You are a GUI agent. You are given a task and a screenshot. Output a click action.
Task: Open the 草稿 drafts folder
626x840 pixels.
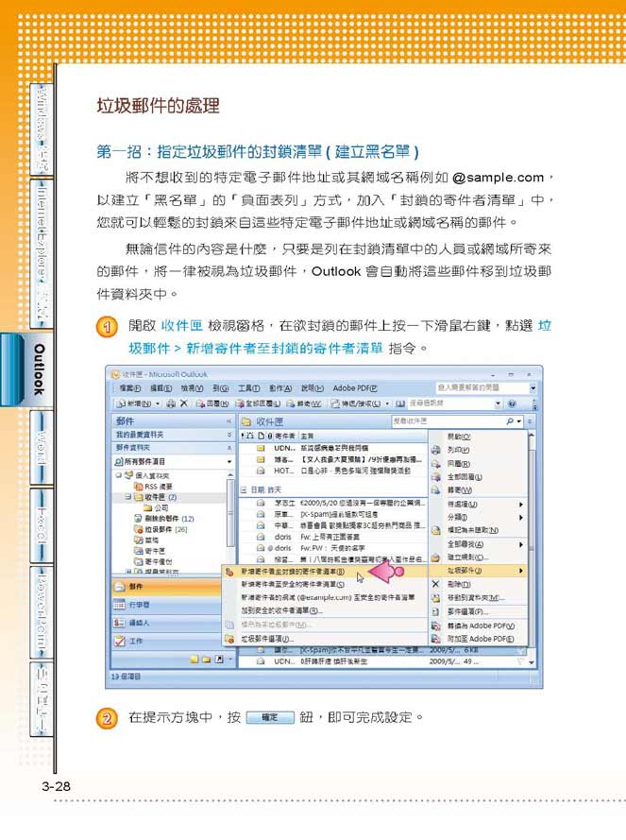[x=146, y=540]
